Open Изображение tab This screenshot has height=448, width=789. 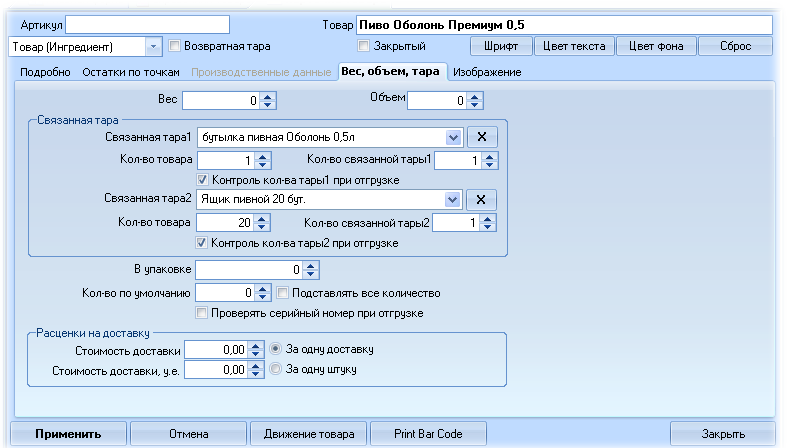[487, 72]
